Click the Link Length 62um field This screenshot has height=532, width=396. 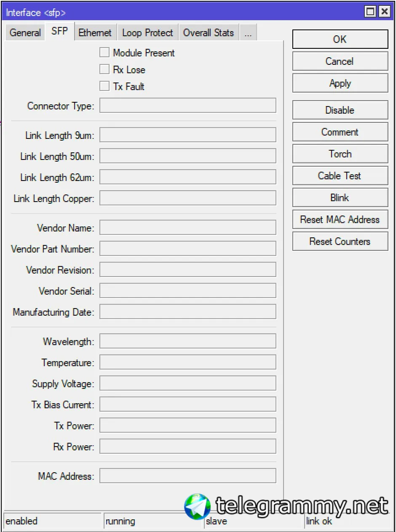tap(188, 177)
